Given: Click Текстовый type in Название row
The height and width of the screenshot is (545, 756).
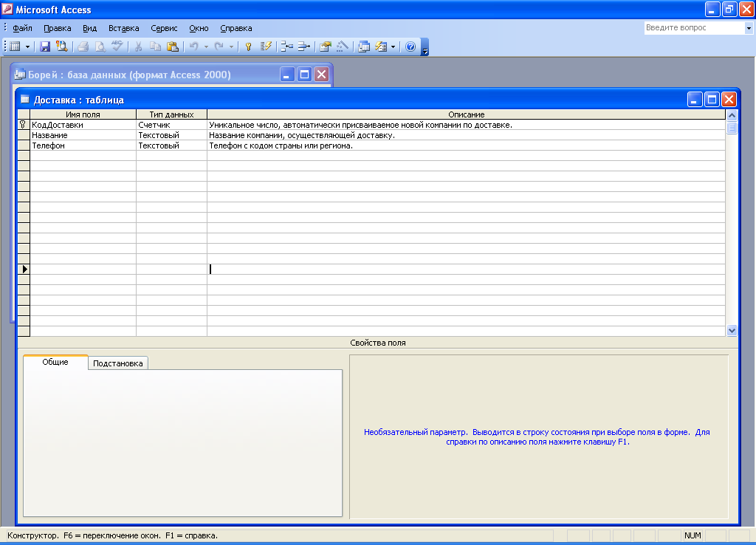Looking at the screenshot, I should click(171, 136).
